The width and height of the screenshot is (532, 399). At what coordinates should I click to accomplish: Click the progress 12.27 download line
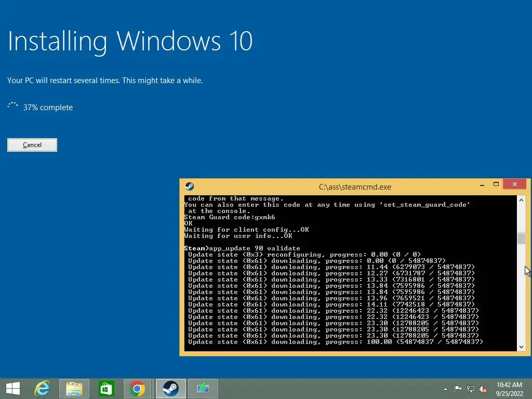click(x=331, y=273)
